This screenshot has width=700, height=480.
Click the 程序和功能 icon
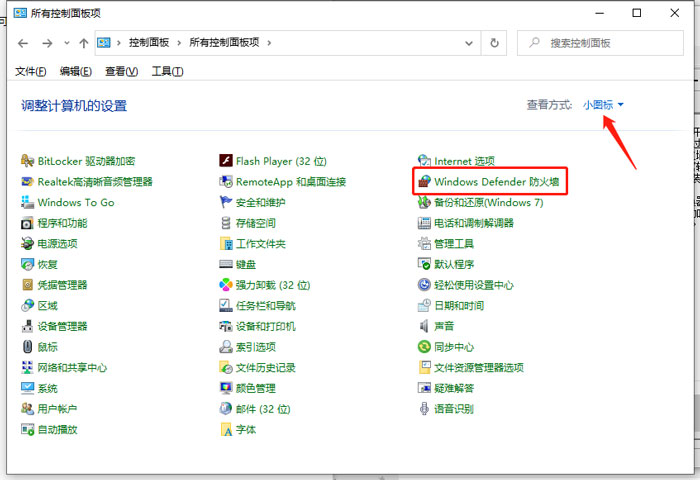(27, 223)
